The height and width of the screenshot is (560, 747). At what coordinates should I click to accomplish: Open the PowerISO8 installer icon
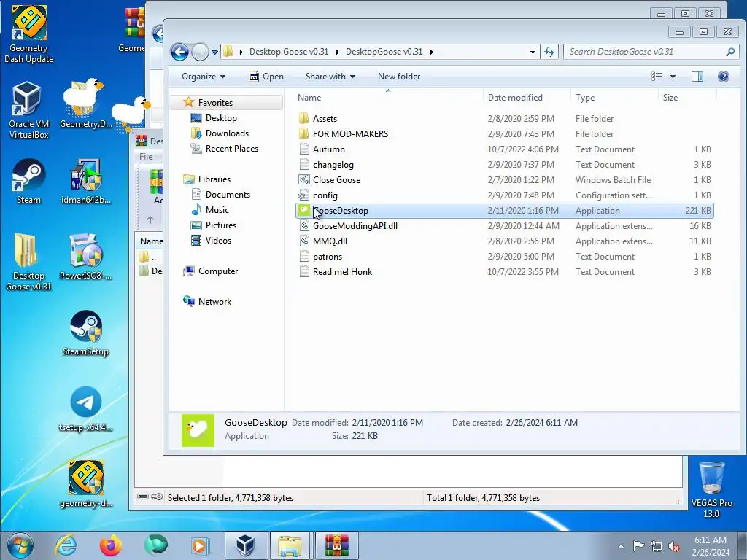[x=86, y=257]
